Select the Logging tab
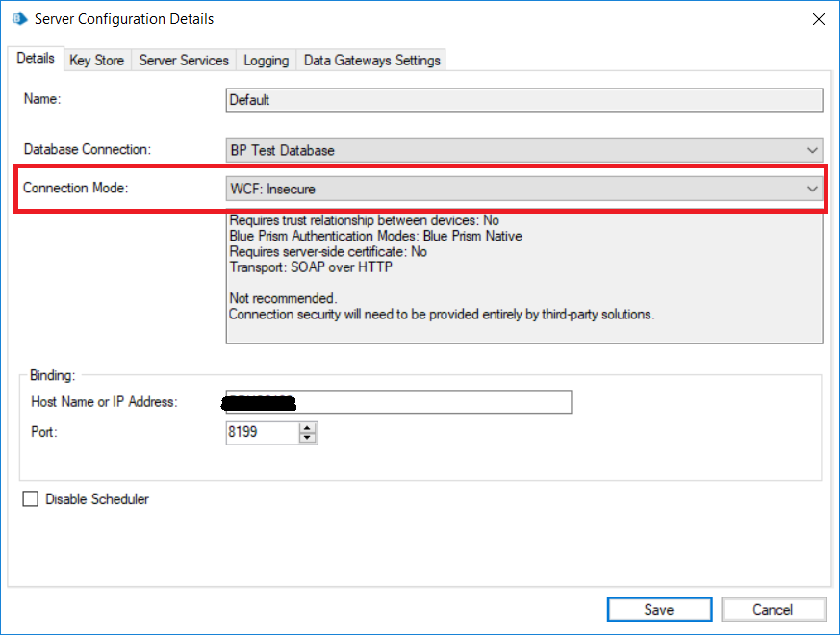The width and height of the screenshot is (840, 635). (266, 61)
